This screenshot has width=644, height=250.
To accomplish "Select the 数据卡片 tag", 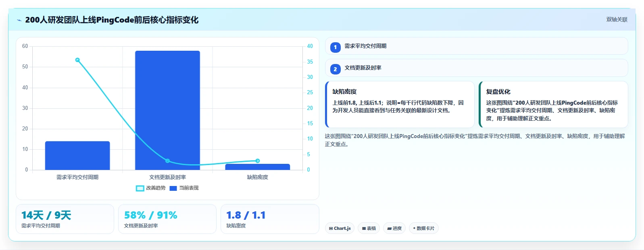I will click(x=423, y=228).
